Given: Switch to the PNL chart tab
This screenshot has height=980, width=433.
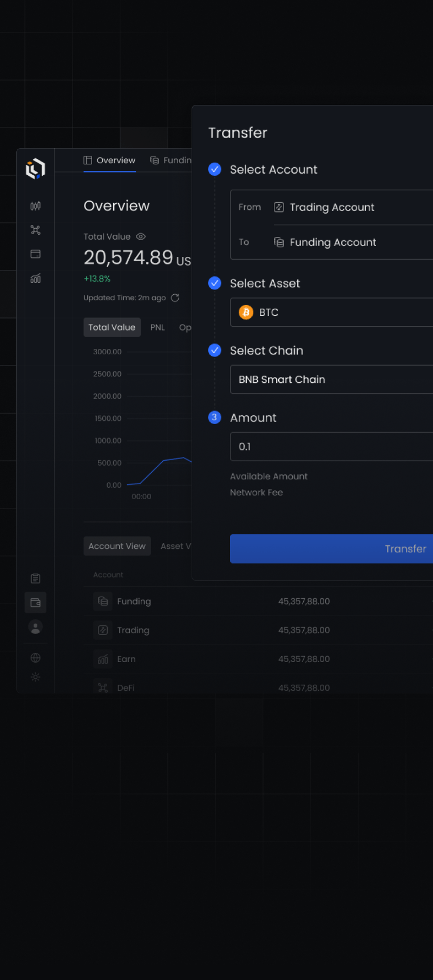Looking at the screenshot, I should [158, 328].
